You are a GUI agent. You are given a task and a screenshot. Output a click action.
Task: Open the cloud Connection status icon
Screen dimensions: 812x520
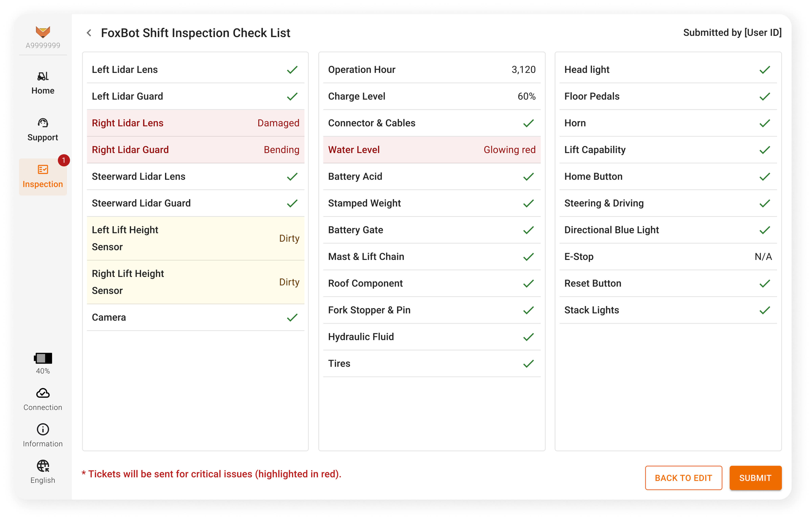coord(43,393)
